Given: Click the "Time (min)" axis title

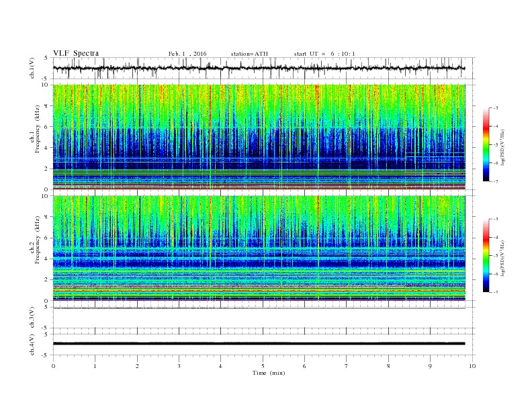Looking at the screenshot, I should point(269,373).
